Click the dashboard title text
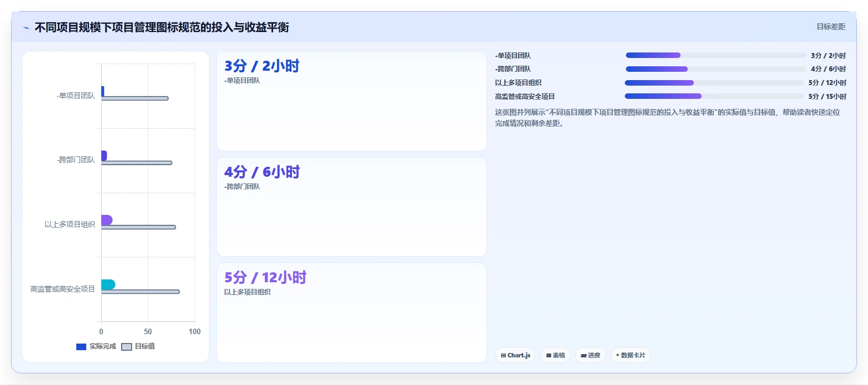The height and width of the screenshot is (385, 868). pyautogui.click(x=161, y=27)
